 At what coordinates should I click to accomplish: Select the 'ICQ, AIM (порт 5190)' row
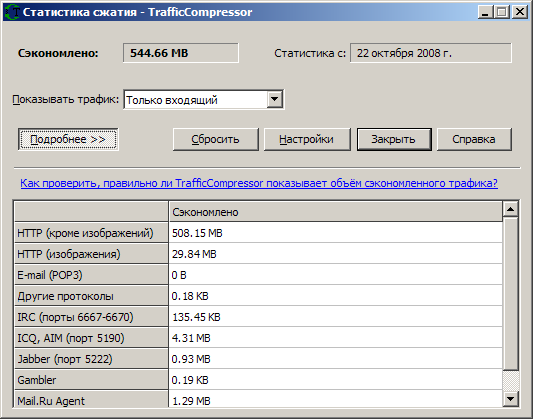tap(258, 338)
